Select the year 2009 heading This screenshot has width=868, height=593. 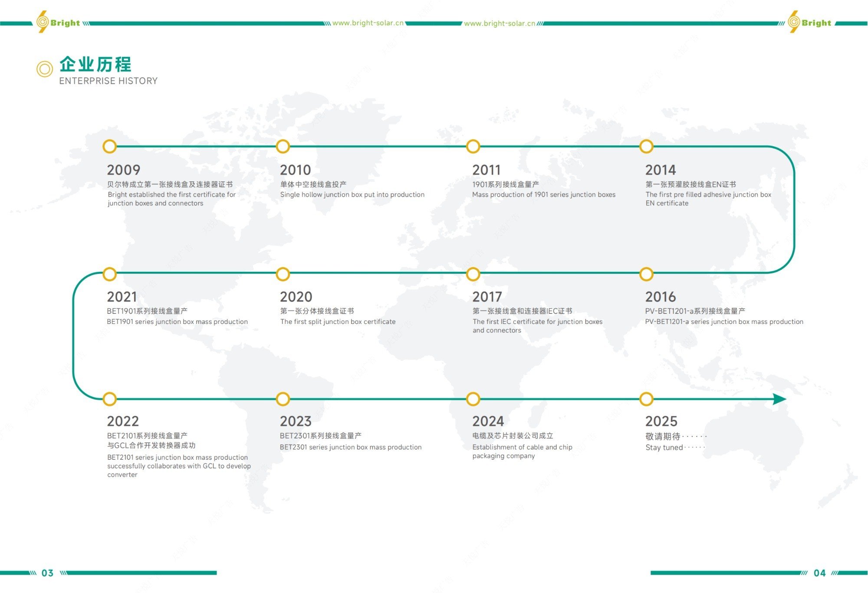pos(124,170)
